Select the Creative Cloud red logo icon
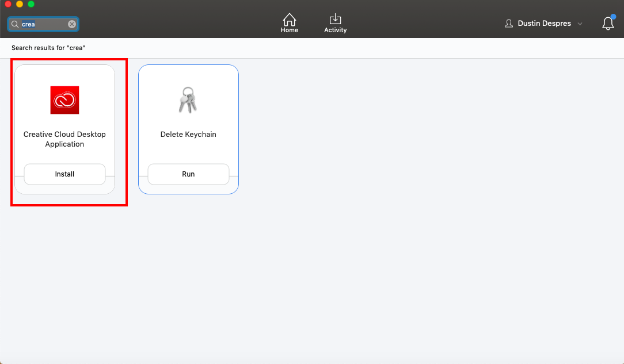The width and height of the screenshot is (624, 364). pyautogui.click(x=64, y=100)
